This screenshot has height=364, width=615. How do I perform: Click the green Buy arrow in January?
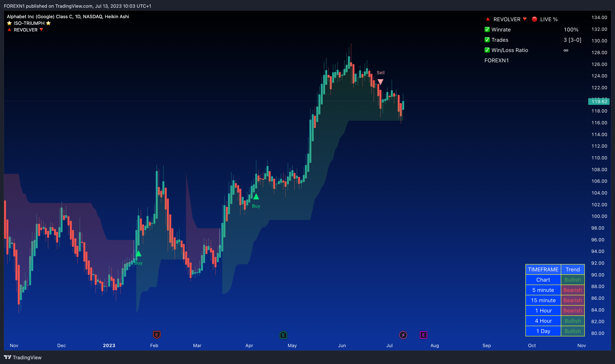138,253
